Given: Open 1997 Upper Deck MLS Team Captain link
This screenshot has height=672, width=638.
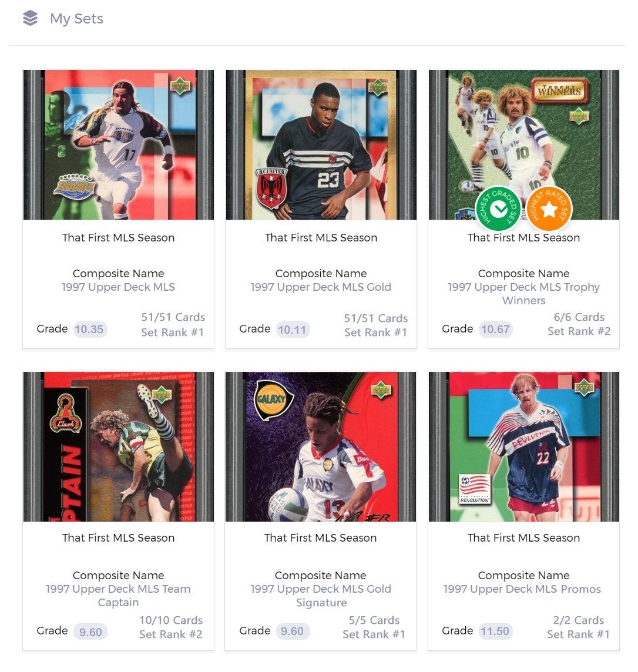Looking at the screenshot, I should (118, 595).
